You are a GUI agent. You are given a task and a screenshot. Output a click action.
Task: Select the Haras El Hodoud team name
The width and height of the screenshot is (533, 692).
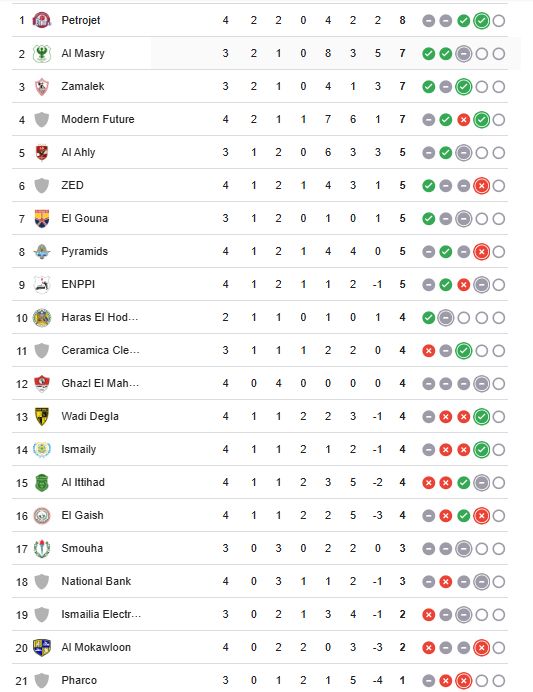pos(100,317)
